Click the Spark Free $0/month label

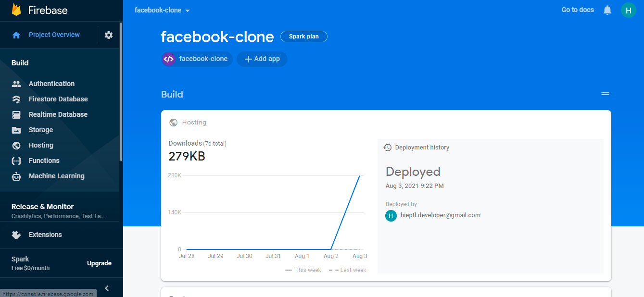coord(30,263)
